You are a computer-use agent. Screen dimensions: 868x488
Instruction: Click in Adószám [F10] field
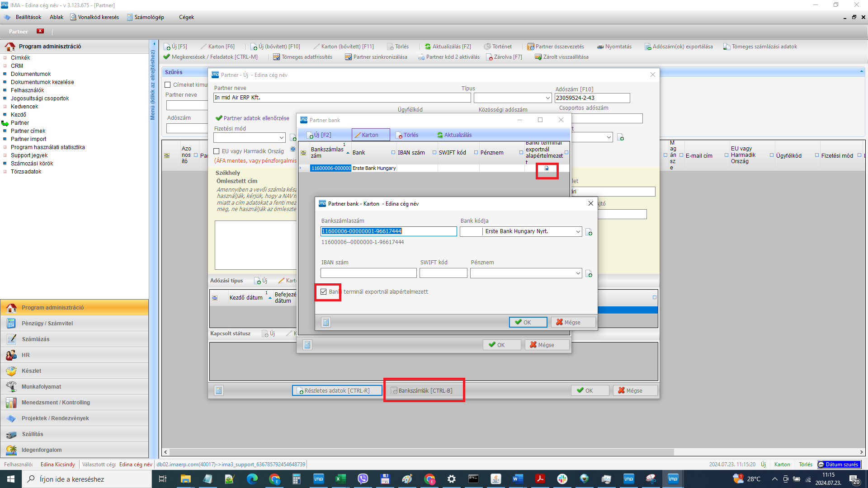[x=592, y=98]
